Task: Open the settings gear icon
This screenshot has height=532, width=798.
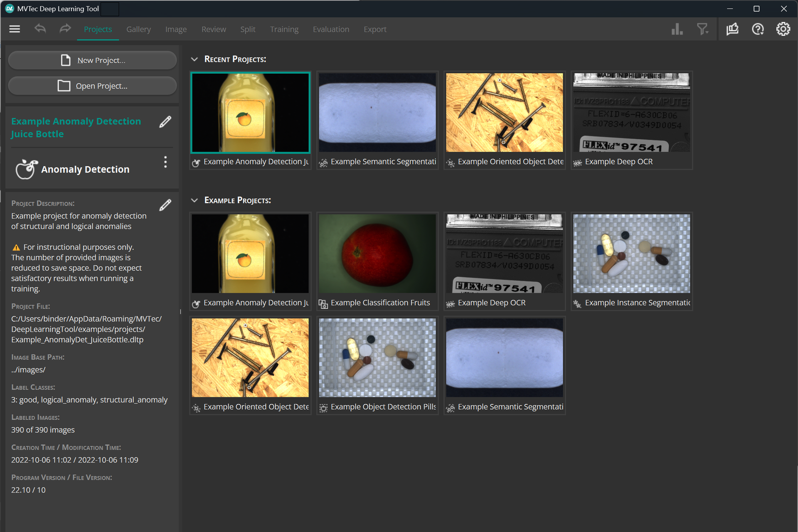Action: [x=783, y=29]
